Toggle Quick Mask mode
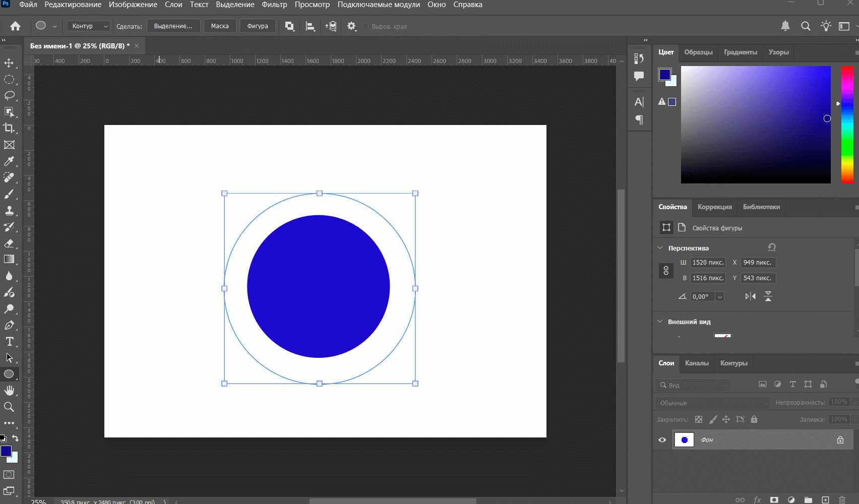 [x=9, y=475]
